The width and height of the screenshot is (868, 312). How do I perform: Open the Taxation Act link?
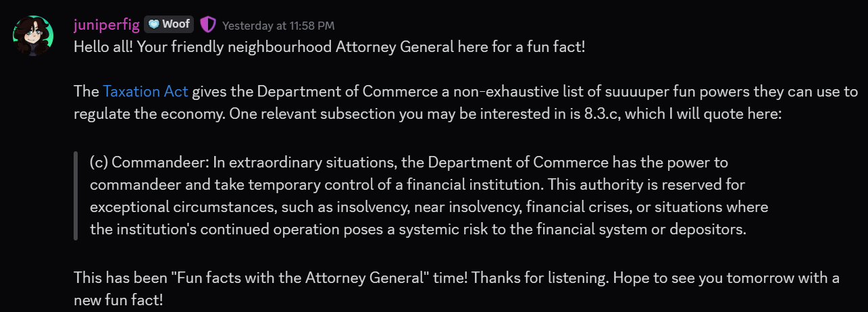pos(145,91)
